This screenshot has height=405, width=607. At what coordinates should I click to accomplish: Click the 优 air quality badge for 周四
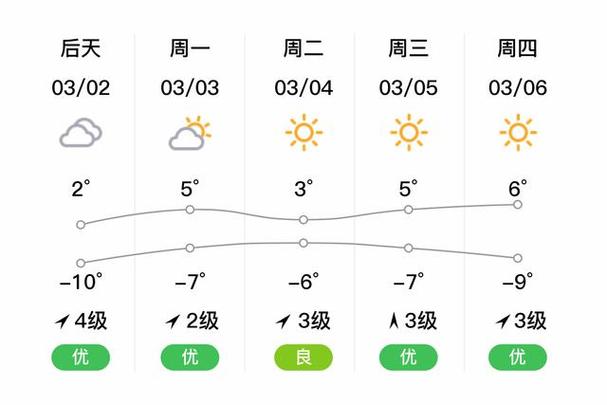point(517,357)
